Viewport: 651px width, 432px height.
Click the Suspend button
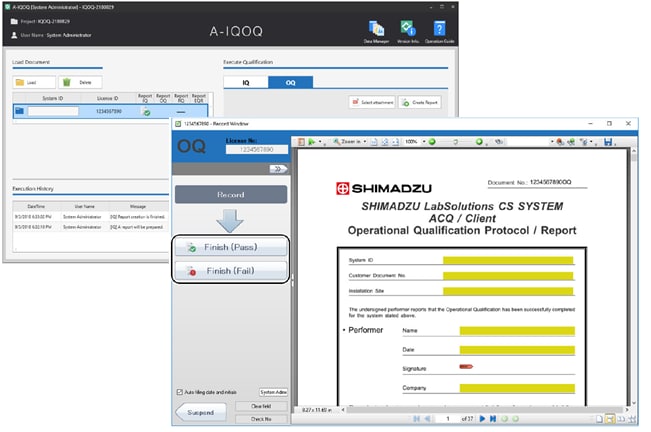click(x=201, y=412)
